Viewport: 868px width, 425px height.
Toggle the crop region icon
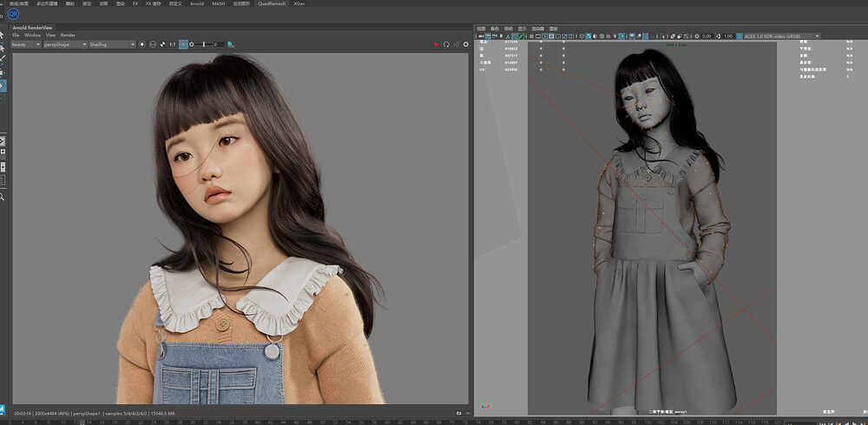(163, 44)
